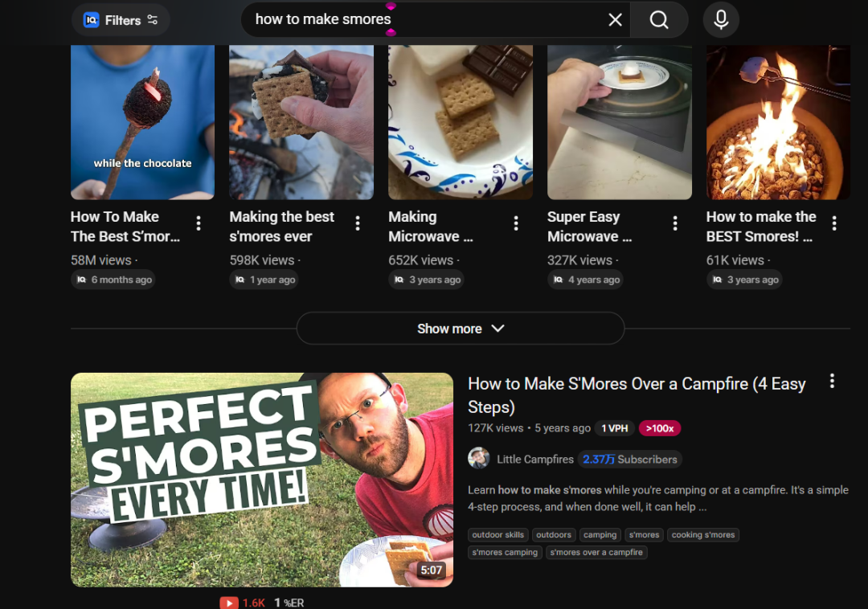
Task: Open options menu for 'Super Easy Microwave' short
Action: [675, 223]
